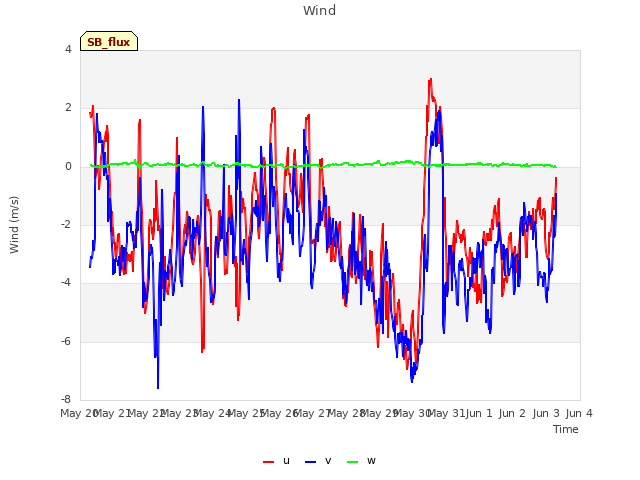Click the 'Jun 2' x-axis label

[512, 413]
